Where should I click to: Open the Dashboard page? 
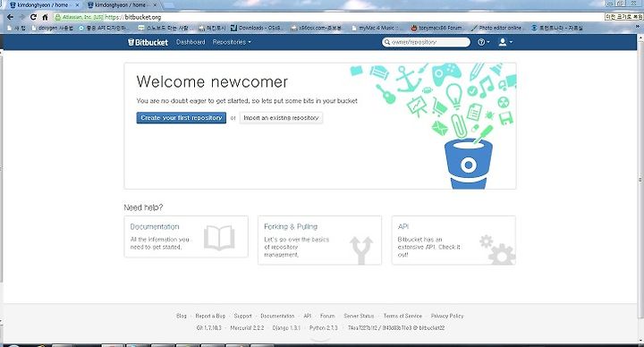click(x=191, y=42)
